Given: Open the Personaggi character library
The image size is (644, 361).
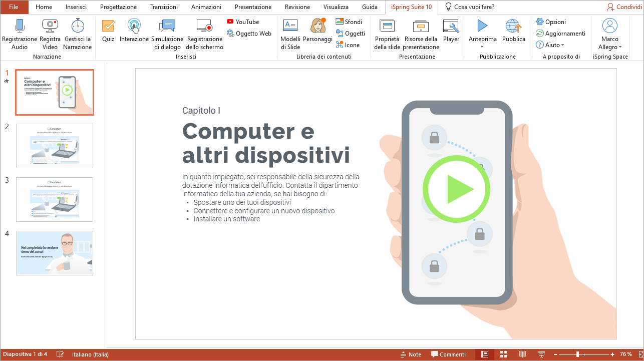Looking at the screenshot, I should 317,26.
